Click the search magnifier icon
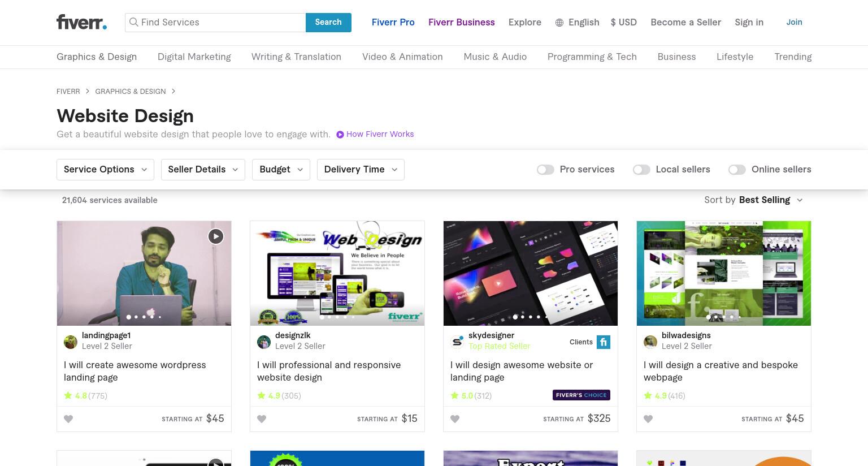Screen dimensions: 868x466 (133, 22)
